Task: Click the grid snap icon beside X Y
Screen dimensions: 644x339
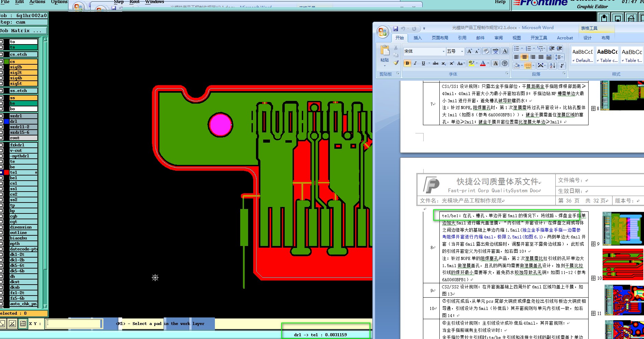Action: (x=23, y=324)
